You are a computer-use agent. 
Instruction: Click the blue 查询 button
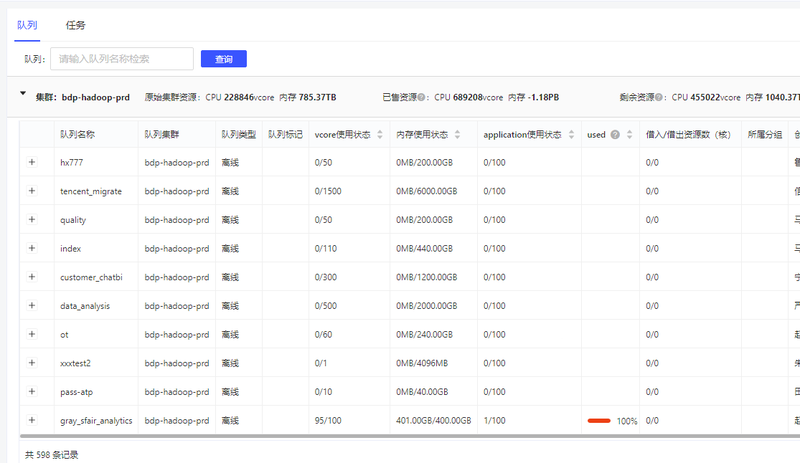point(223,59)
